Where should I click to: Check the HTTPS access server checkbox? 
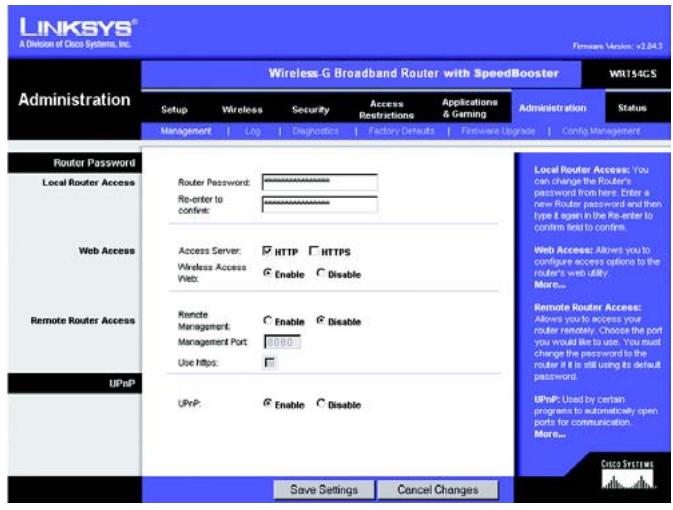coord(314,251)
